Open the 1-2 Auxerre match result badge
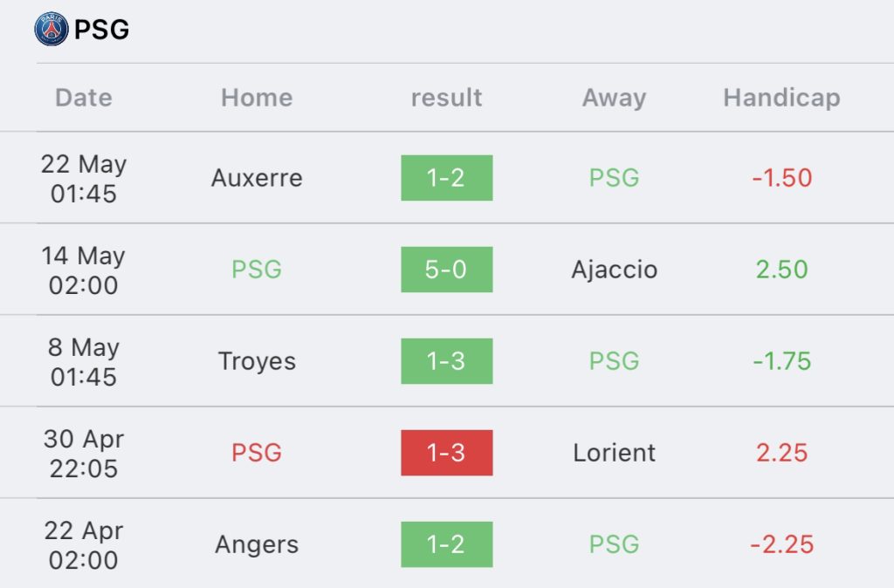 pyautogui.click(x=446, y=178)
